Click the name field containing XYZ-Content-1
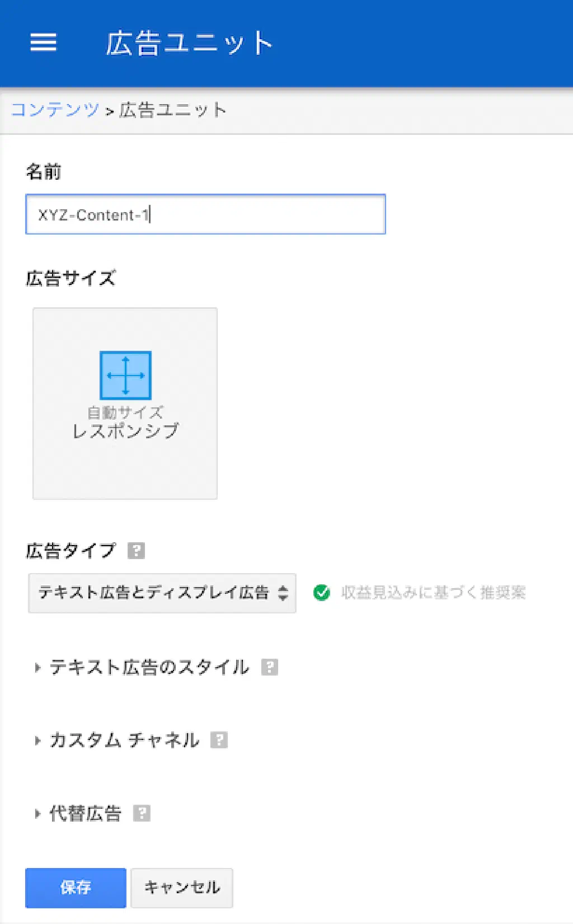The height and width of the screenshot is (924, 573). click(x=205, y=214)
